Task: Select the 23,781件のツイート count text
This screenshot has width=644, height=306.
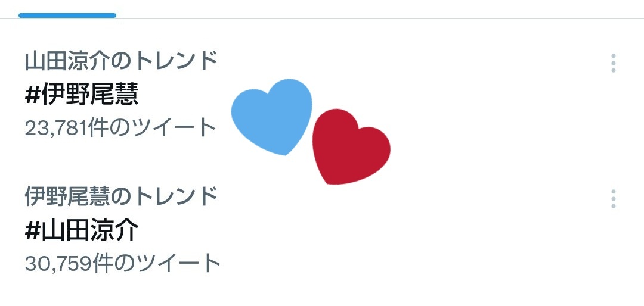Action: coord(120,127)
